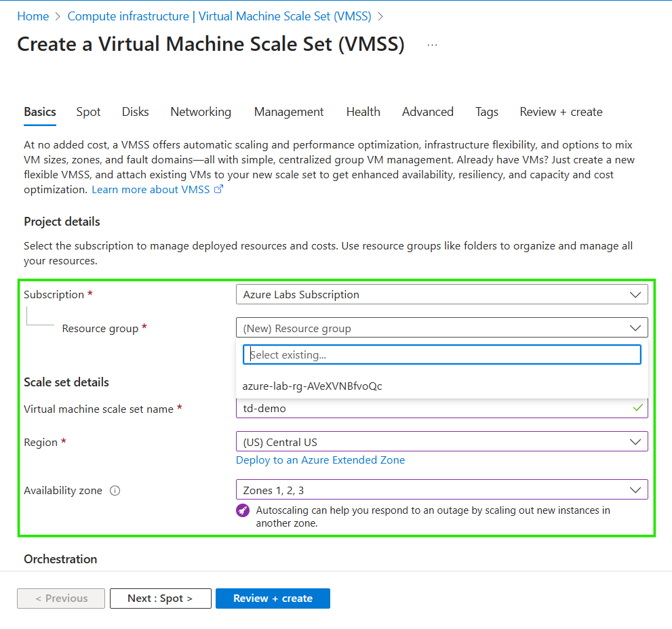Go to the Networking tab
This screenshot has width=672, height=629.
coord(201,112)
